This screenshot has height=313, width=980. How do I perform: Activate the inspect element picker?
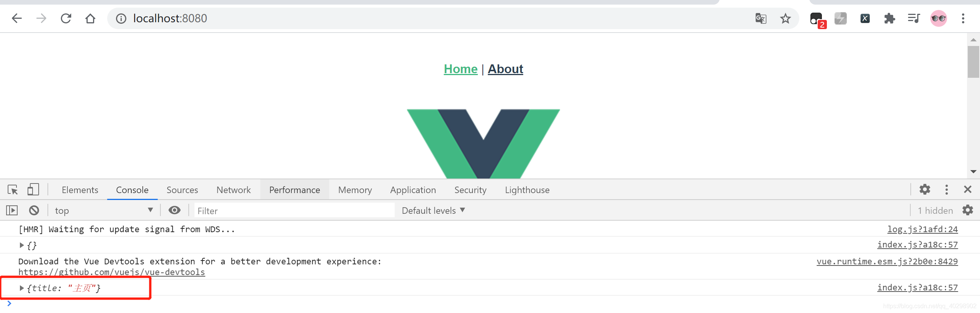pyautogui.click(x=13, y=190)
